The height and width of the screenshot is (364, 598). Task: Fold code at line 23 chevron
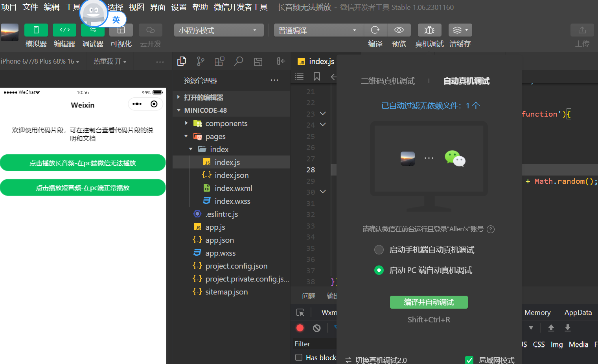pos(323,113)
